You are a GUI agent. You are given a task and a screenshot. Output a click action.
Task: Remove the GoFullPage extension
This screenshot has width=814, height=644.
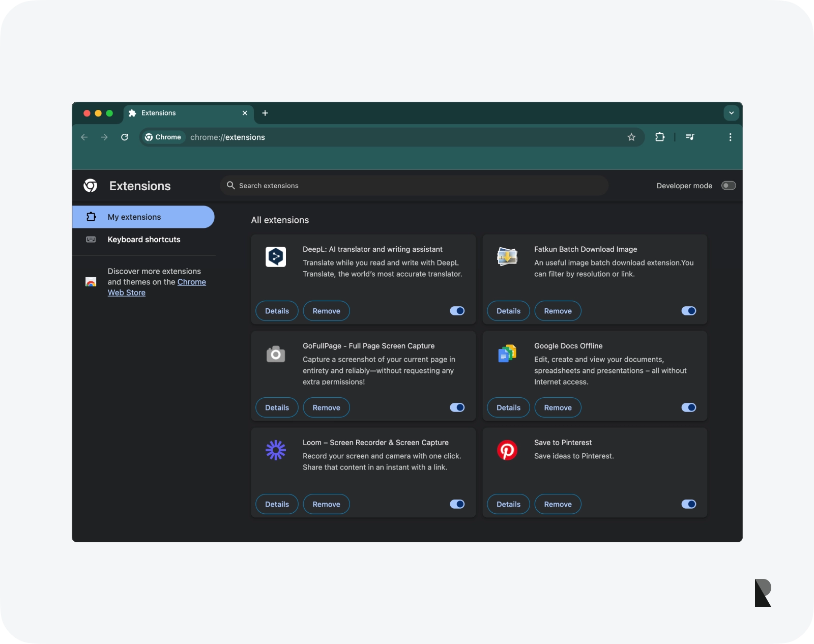click(326, 407)
